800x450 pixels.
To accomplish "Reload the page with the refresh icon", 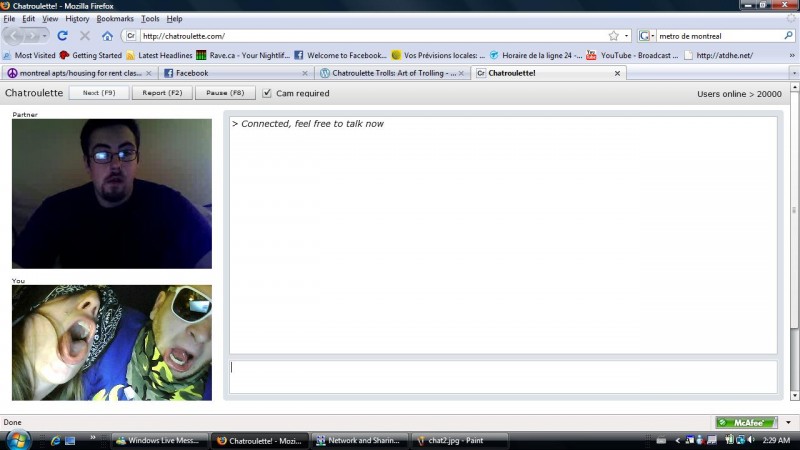I will [62, 36].
